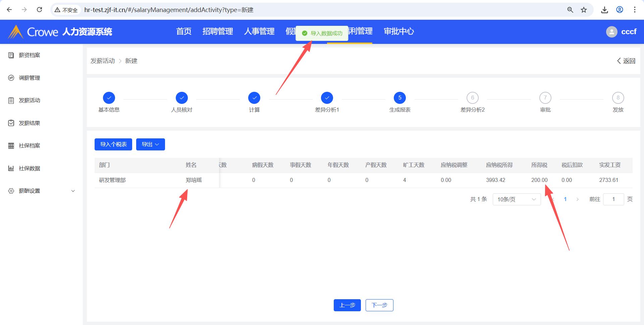Click the 返回 back link
This screenshot has width=644, height=325.
coord(626,61)
